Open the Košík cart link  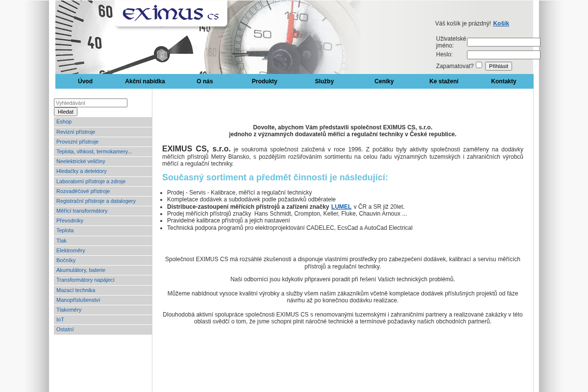coord(501,24)
